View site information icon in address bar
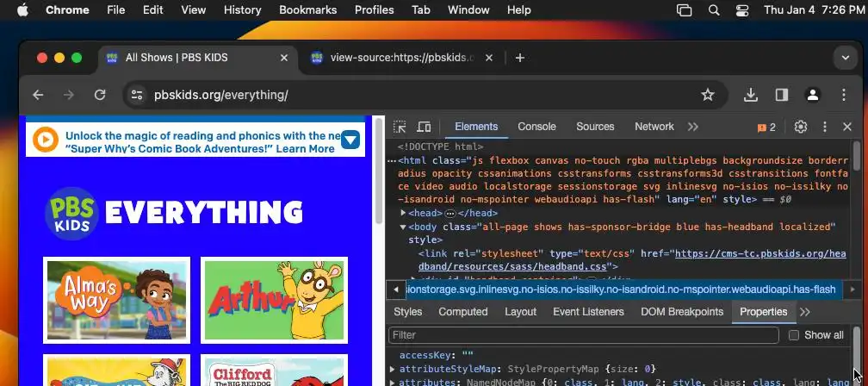 pos(137,95)
